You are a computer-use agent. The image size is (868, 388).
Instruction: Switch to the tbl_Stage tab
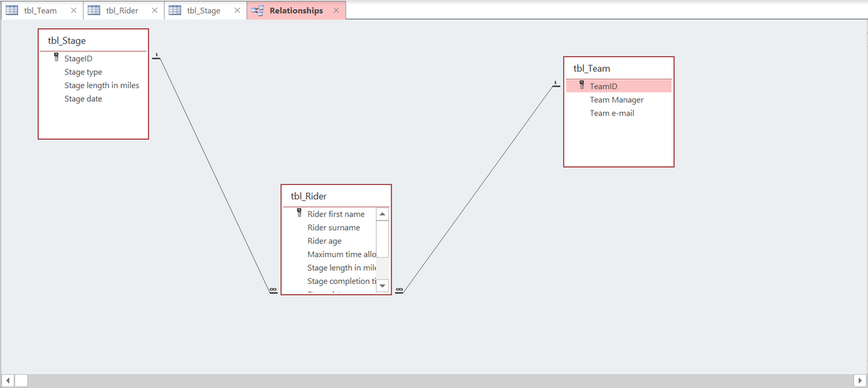click(x=205, y=11)
